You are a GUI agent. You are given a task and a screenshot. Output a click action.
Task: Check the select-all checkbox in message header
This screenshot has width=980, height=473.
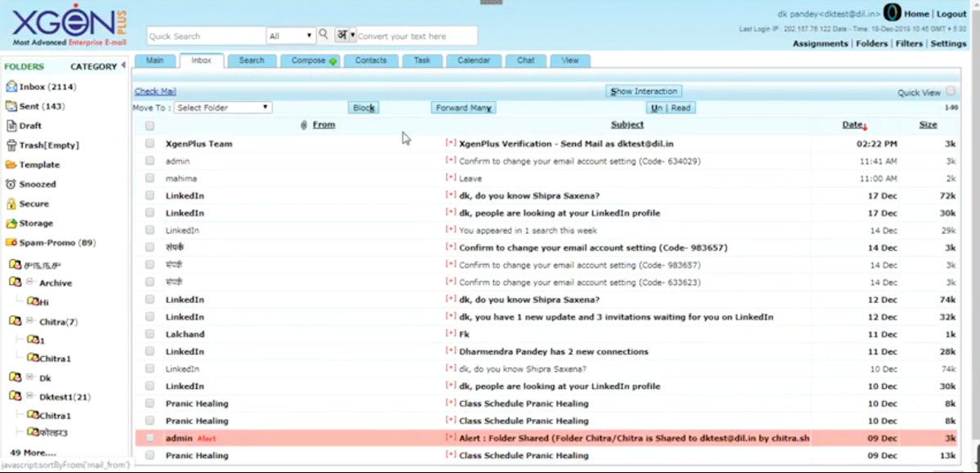click(x=150, y=124)
